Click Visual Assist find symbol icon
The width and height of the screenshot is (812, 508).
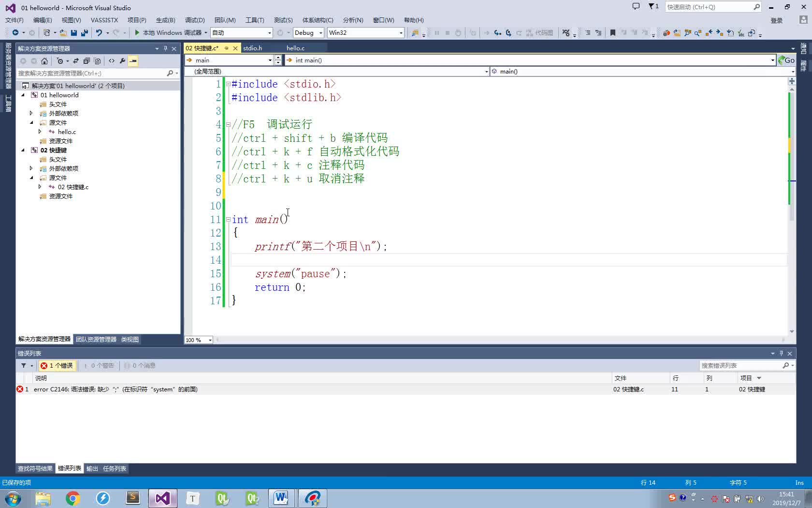tap(687, 32)
